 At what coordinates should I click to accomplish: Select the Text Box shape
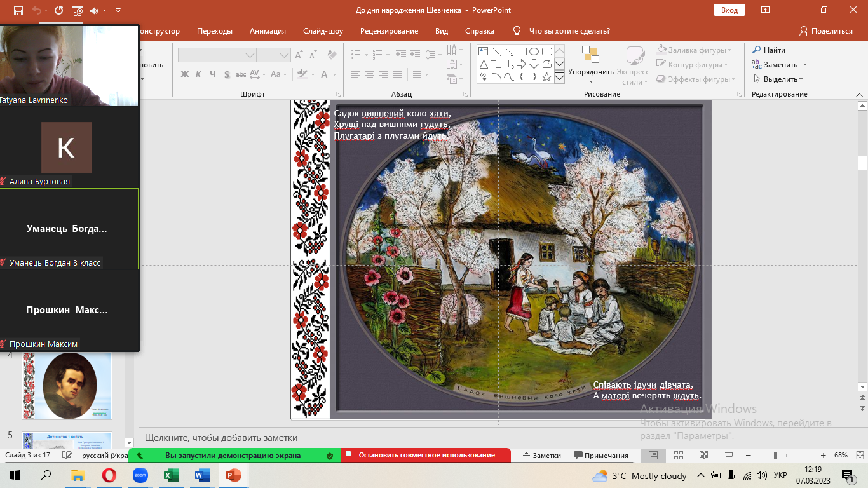[483, 51]
